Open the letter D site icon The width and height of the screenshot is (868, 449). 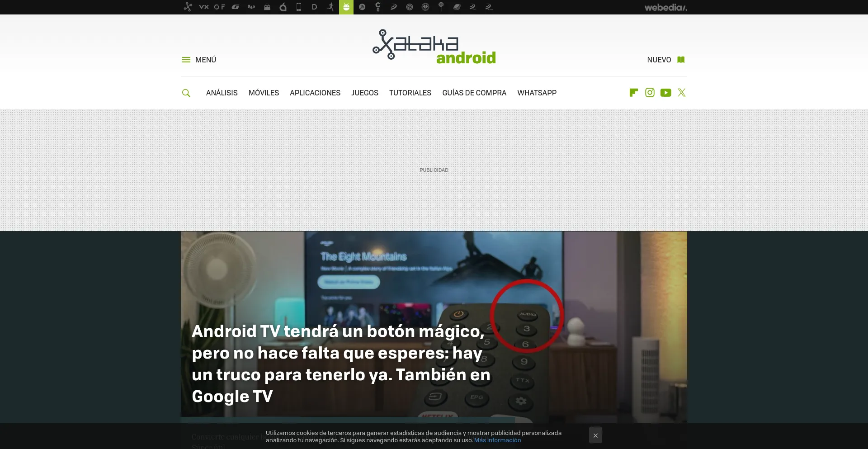click(x=315, y=7)
